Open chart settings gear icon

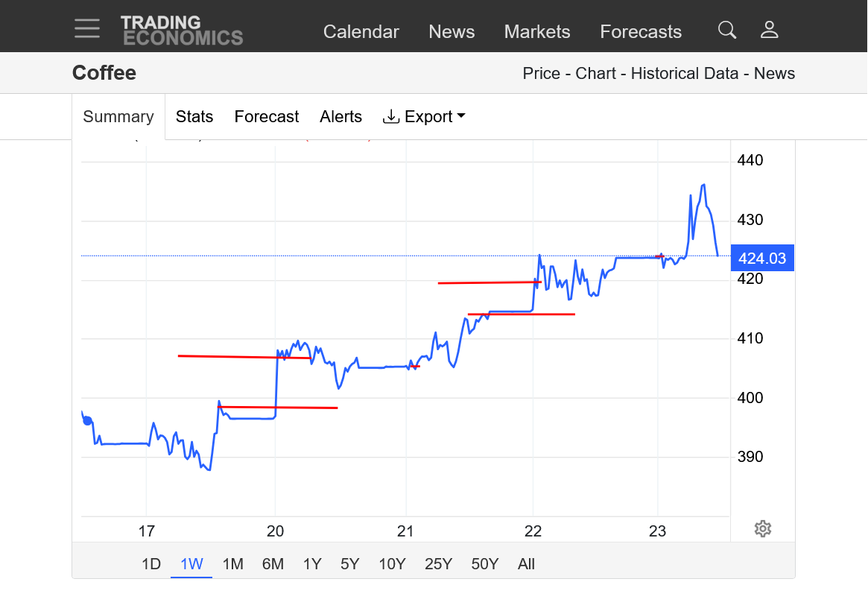pyautogui.click(x=762, y=529)
